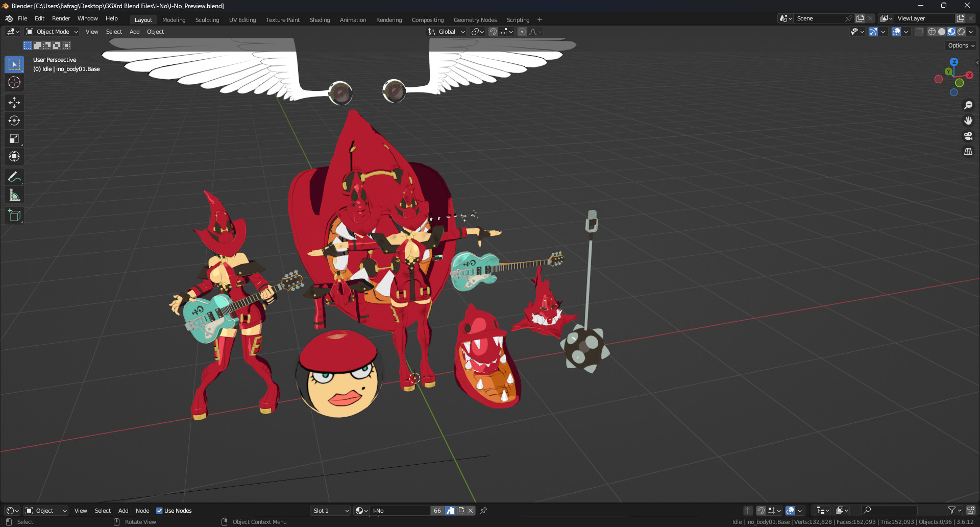
Task: Open the Slot 1 dropdown
Action: (x=329, y=511)
